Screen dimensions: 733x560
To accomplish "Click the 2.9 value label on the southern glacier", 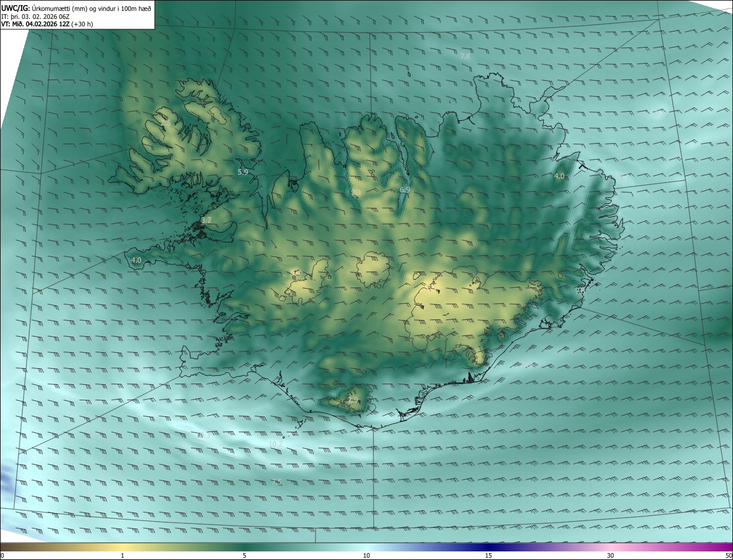I will 353,400.
